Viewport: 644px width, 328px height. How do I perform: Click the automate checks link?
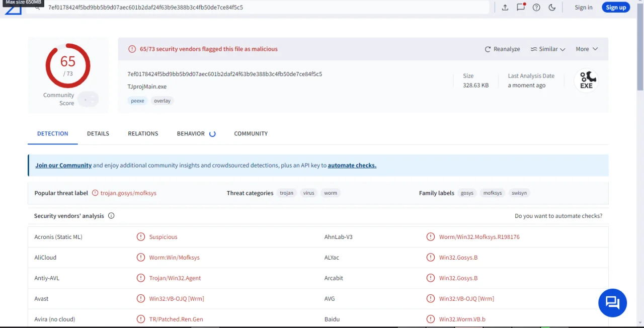click(352, 166)
